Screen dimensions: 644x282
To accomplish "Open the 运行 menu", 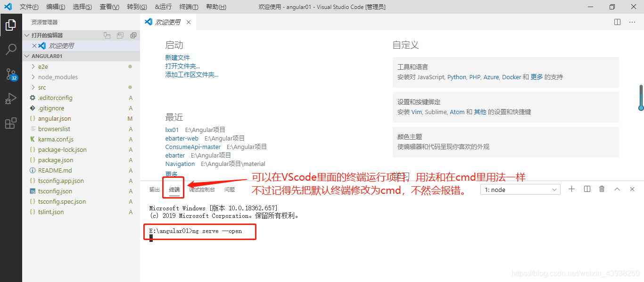I will 164,7.
